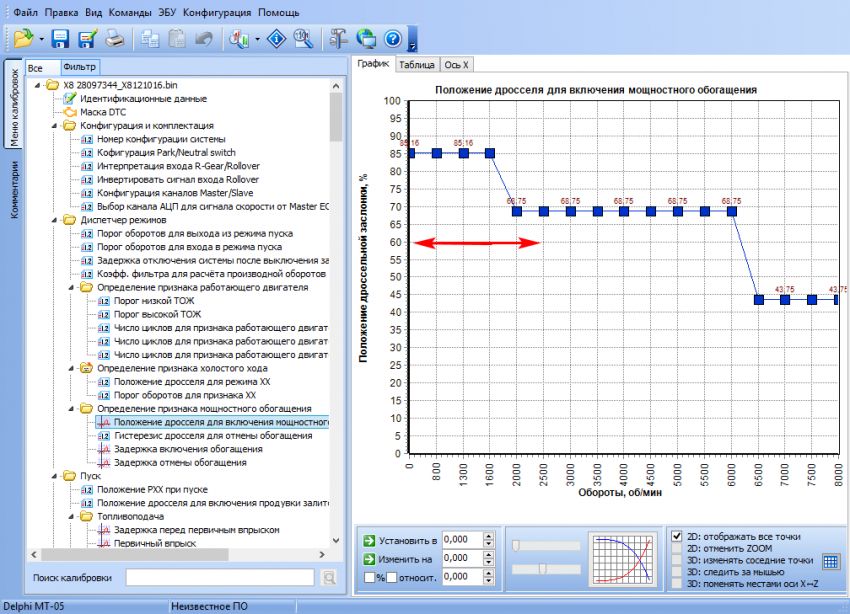Screen dimensions: 850x614
Task: Collapse Определение признака работающего двигателя folder
Action: 71,287
